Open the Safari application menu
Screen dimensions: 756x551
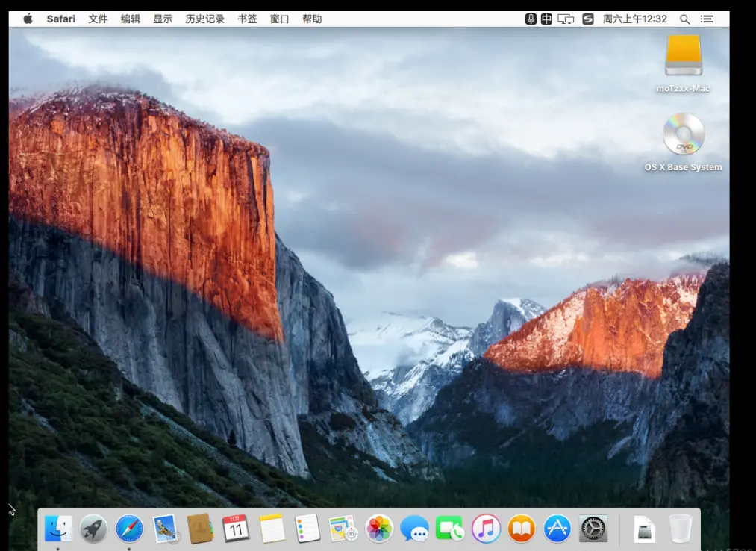tap(60, 19)
